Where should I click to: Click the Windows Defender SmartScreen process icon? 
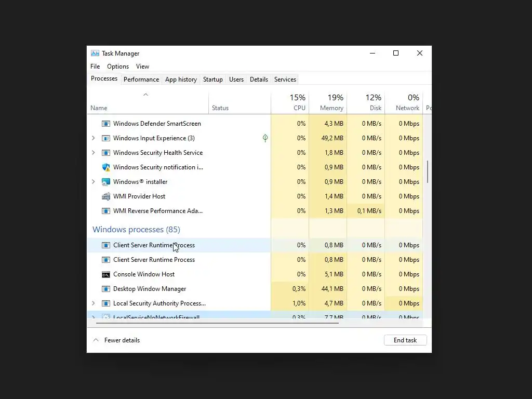pyautogui.click(x=106, y=124)
